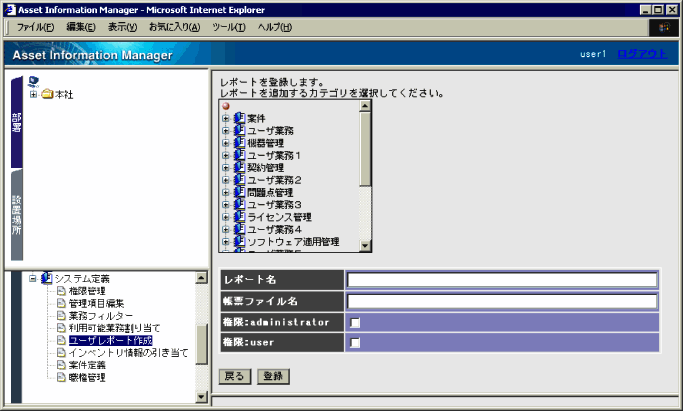The image size is (683, 411).
Task: Open the ファイル(F) menu
Action: [x=35, y=27]
